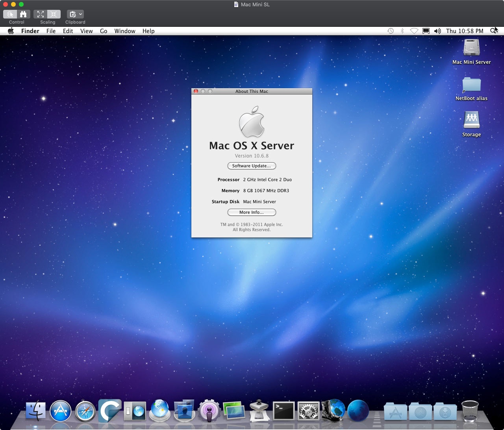Enable Control mode in the Screen Sharing toolbar

click(11, 14)
